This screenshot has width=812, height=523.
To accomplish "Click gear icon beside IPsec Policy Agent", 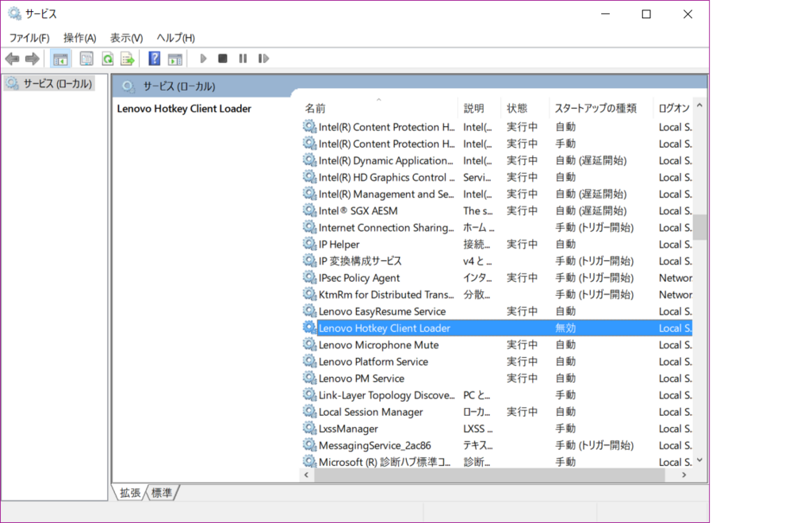I will [x=309, y=277].
